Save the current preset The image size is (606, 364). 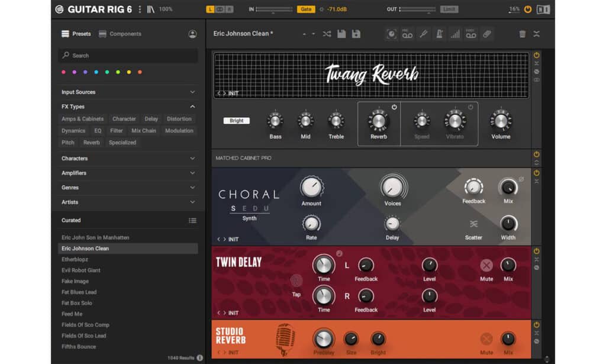pyautogui.click(x=341, y=34)
